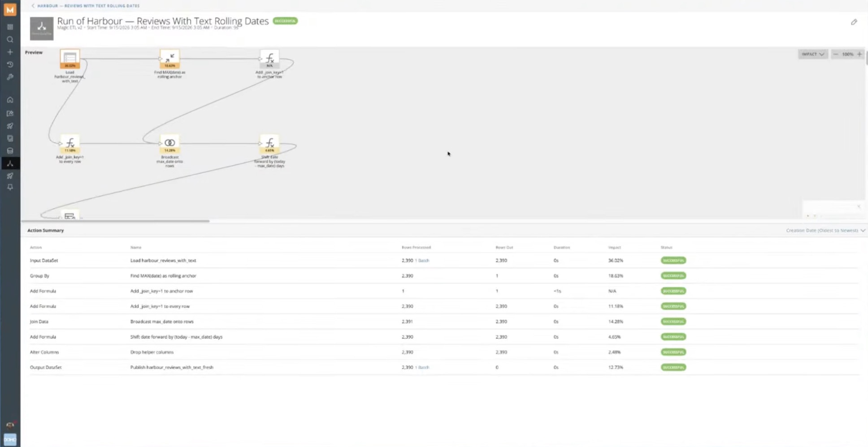The image size is (868, 447).
Task: Click the 1 Batch link in Output DataSet row
Action: point(422,367)
